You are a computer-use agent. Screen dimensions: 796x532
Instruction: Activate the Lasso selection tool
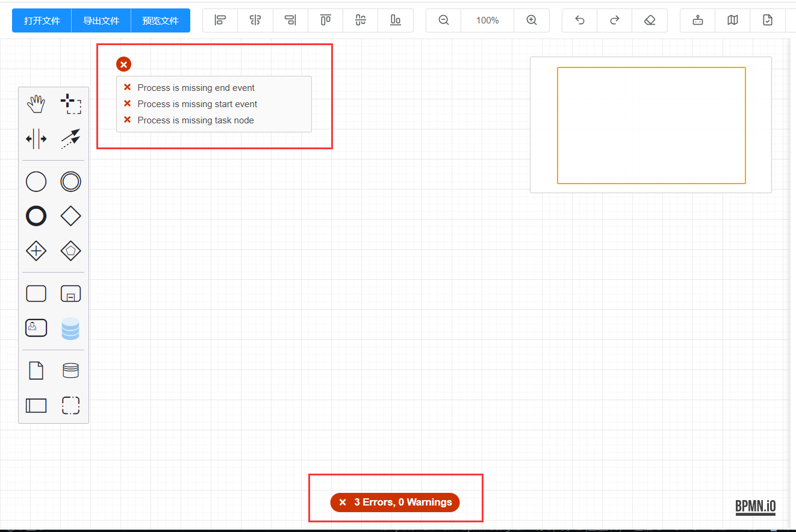(x=70, y=104)
